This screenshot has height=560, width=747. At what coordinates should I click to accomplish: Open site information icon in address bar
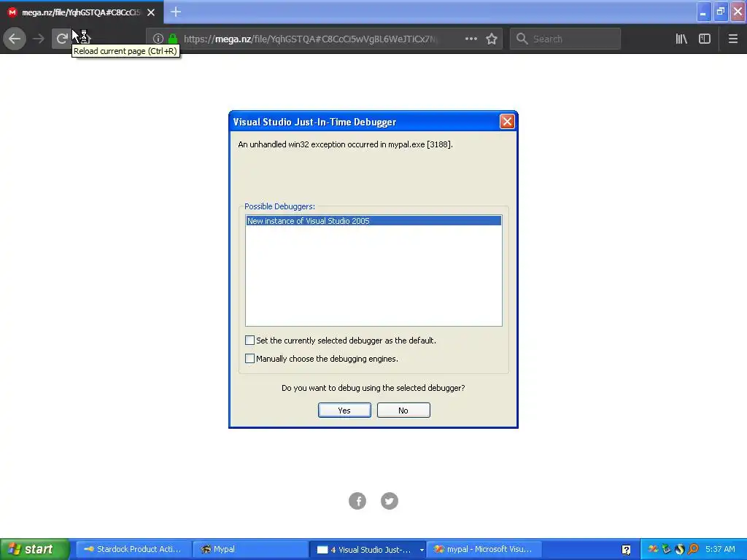click(158, 39)
